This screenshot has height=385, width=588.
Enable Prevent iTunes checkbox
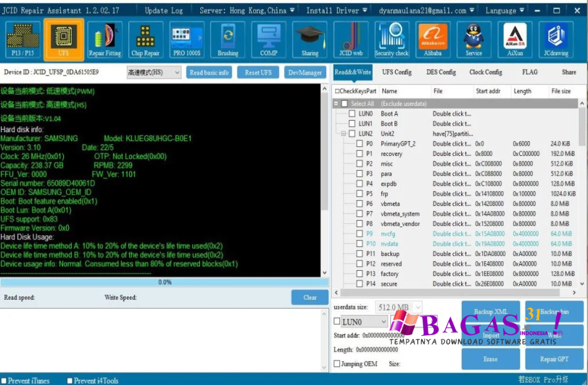click(x=3, y=380)
